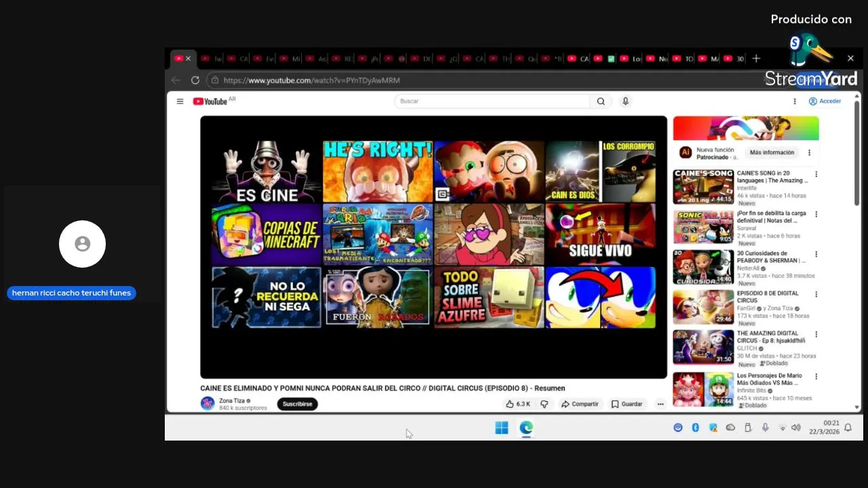Open options for Los Personajes De Mario video

pyautogui.click(x=816, y=376)
